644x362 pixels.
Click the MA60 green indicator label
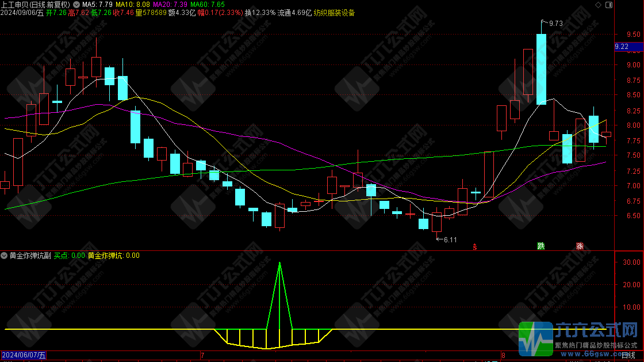tap(207, 4)
